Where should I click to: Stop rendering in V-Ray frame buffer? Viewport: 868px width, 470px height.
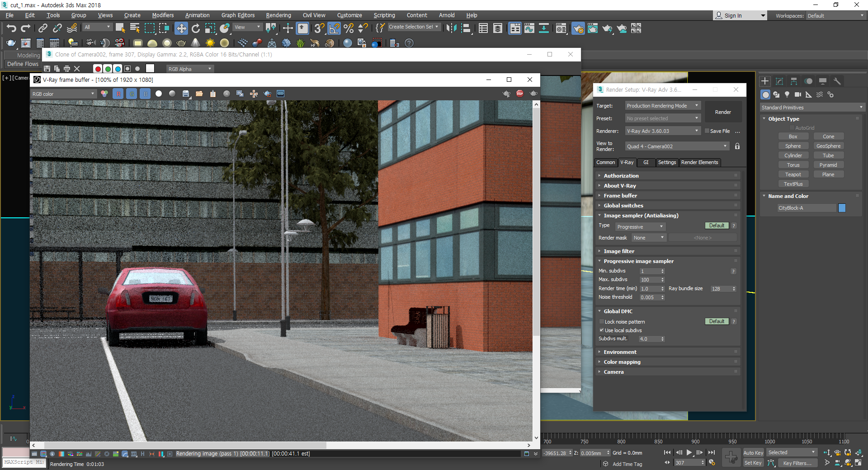pos(520,94)
